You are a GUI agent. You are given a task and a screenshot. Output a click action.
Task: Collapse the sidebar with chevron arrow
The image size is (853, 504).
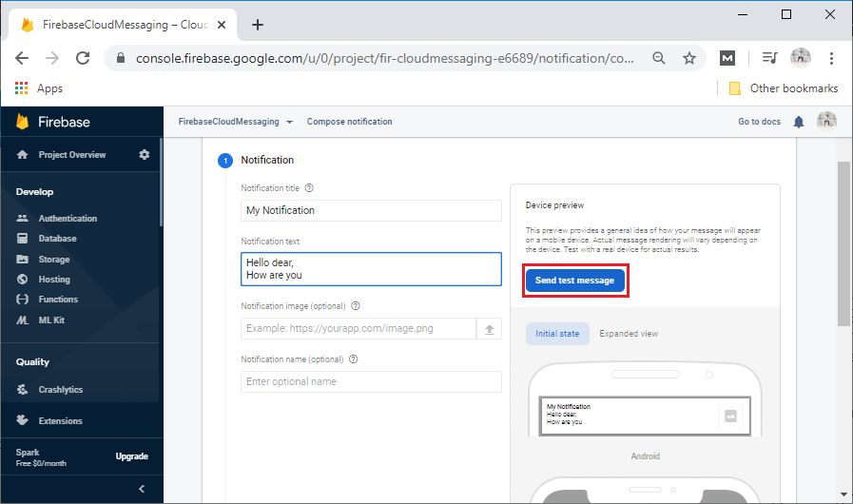pyautogui.click(x=142, y=489)
